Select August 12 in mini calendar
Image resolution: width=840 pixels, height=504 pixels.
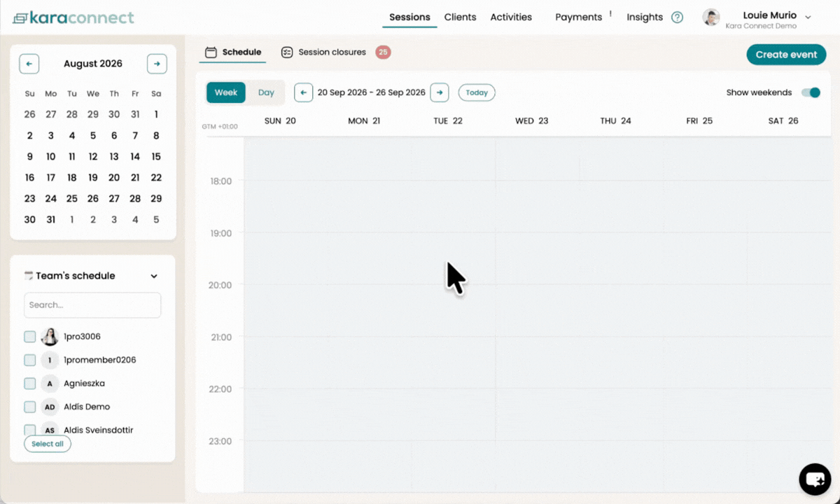point(93,157)
